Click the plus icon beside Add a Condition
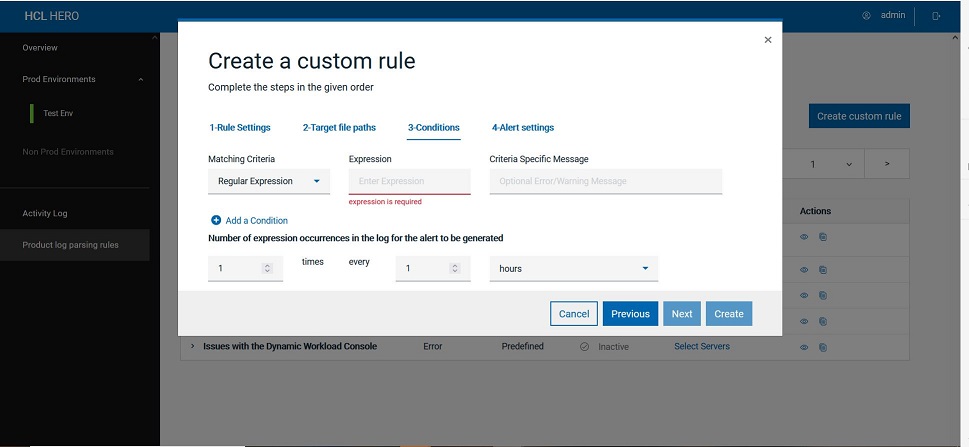The height and width of the screenshot is (447, 969). [216, 220]
